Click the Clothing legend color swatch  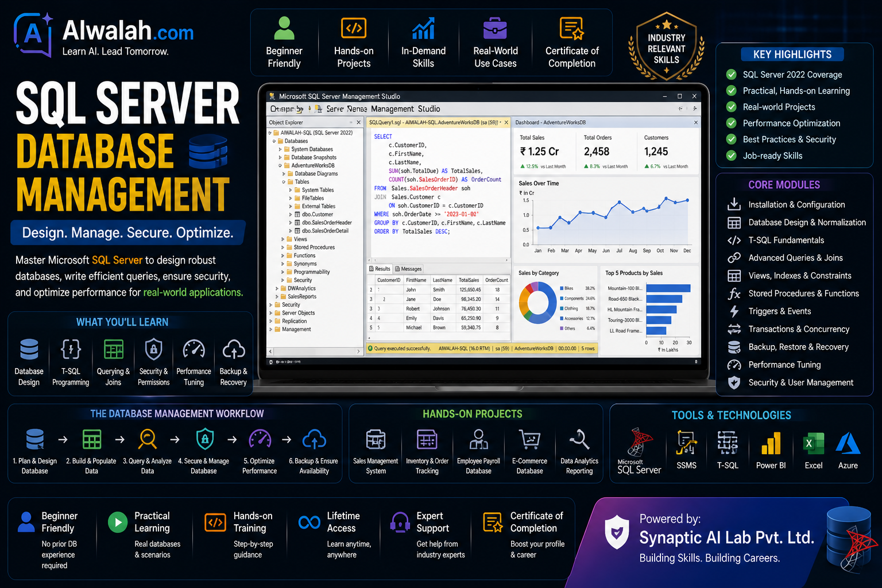point(562,308)
